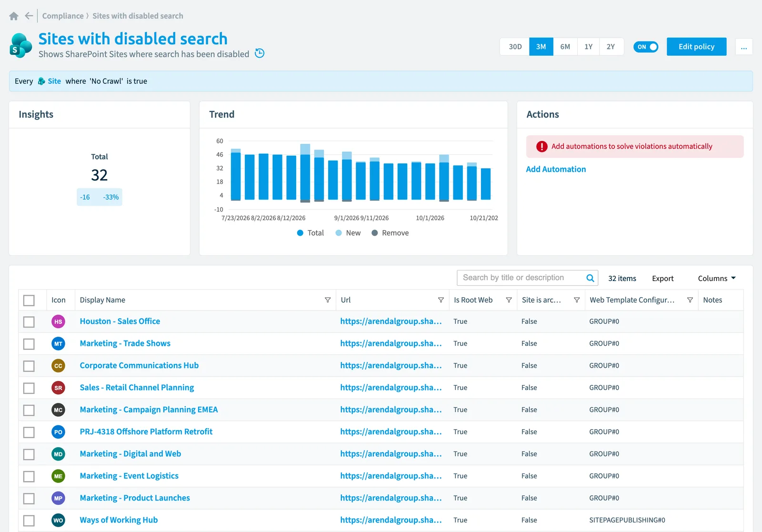Export the items list
Viewport: 762px width, 532px height.
coord(662,278)
